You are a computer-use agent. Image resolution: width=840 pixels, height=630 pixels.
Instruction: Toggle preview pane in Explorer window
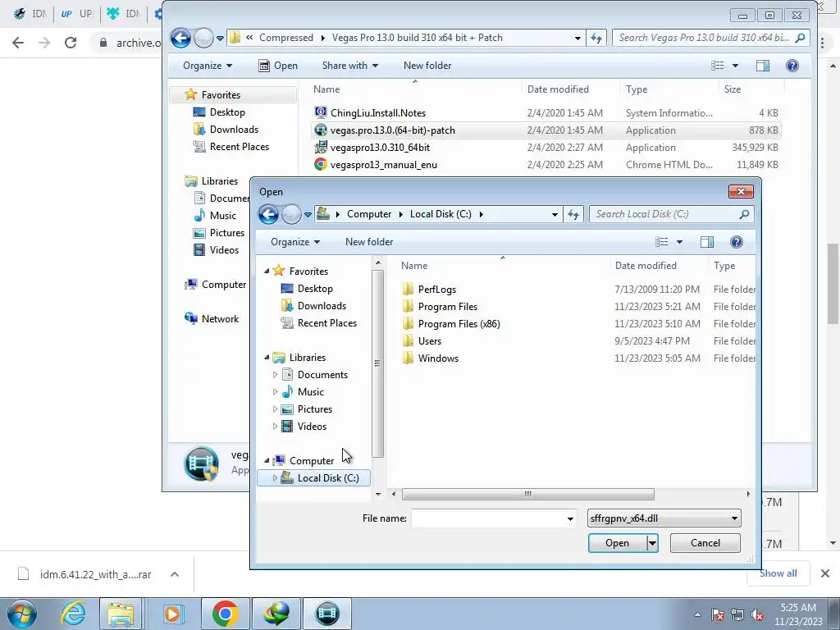point(762,66)
